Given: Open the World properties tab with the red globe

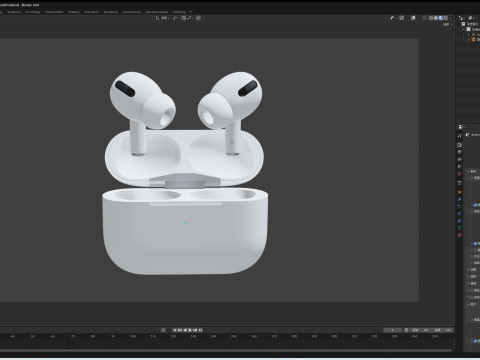Looking at the screenshot, I should click(x=459, y=174).
